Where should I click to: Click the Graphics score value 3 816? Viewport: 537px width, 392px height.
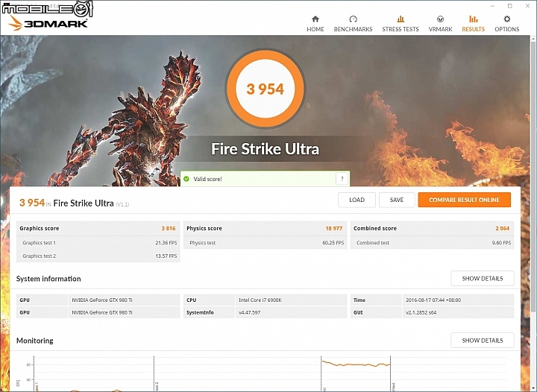click(168, 228)
